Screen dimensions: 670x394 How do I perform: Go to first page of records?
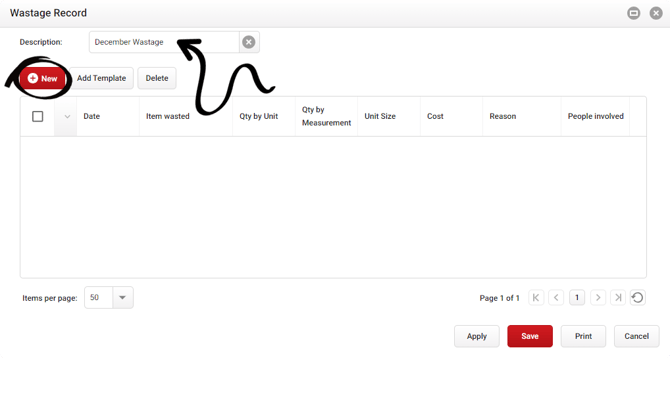click(536, 297)
